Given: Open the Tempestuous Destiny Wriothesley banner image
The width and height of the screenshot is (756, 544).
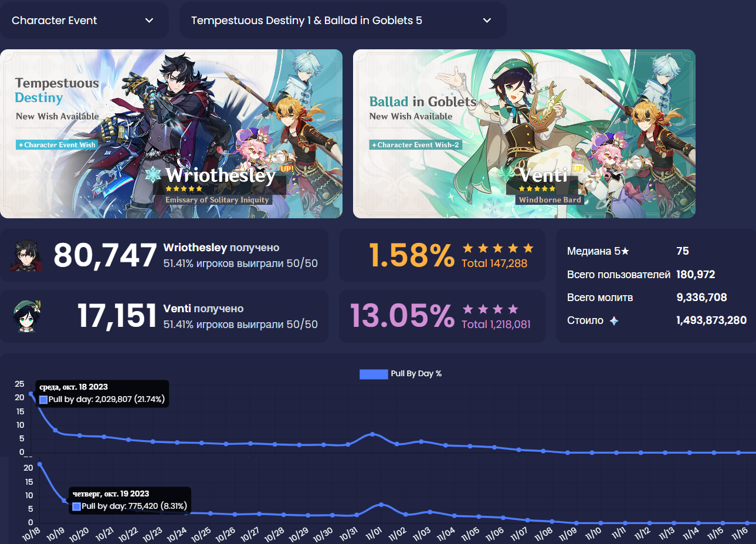Looking at the screenshot, I should [x=171, y=134].
